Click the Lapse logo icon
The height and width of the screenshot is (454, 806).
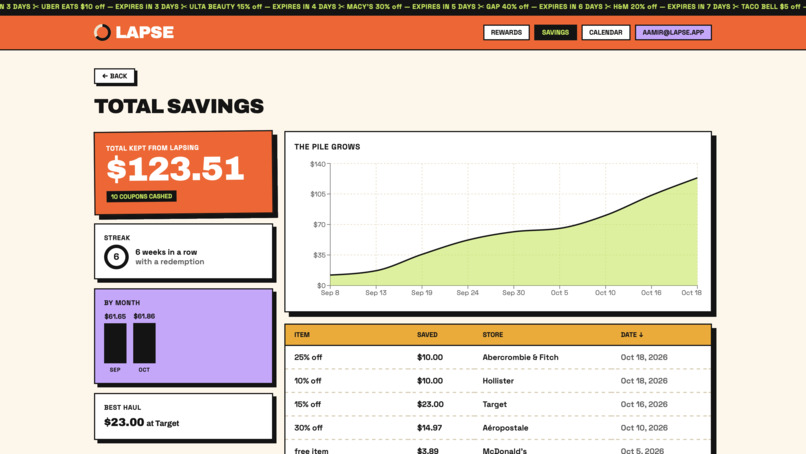[102, 32]
